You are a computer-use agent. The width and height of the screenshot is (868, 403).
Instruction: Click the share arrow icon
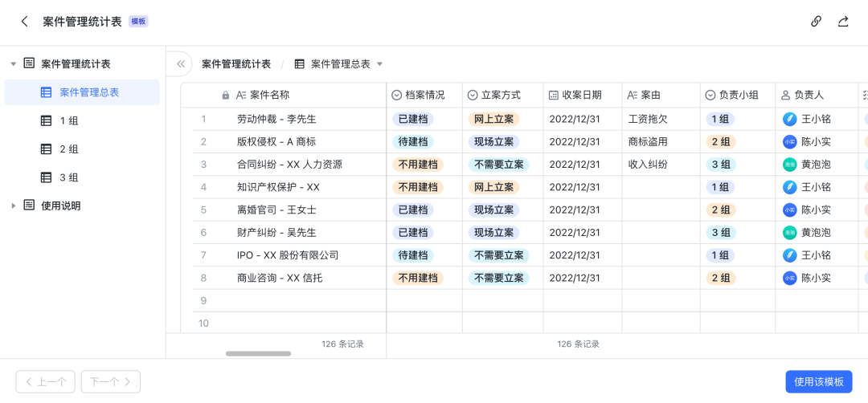pyautogui.click(x=843, y=22)
